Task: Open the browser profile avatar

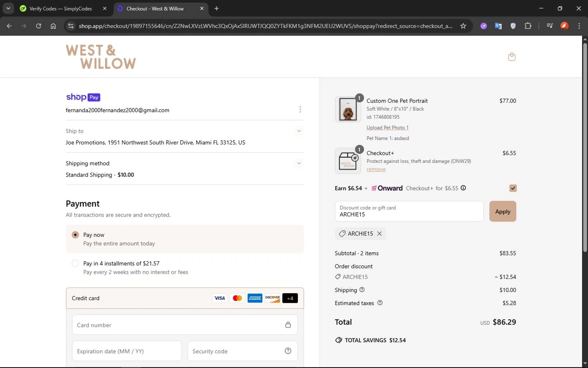Action: [564, 26]
